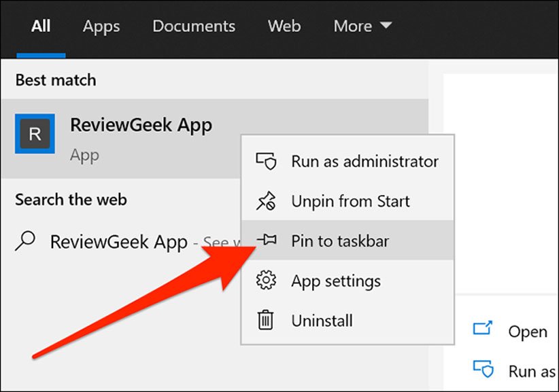The image size is (559, 392).
Task: Expand the More filter dropdown
Action: tap(362, 26)
